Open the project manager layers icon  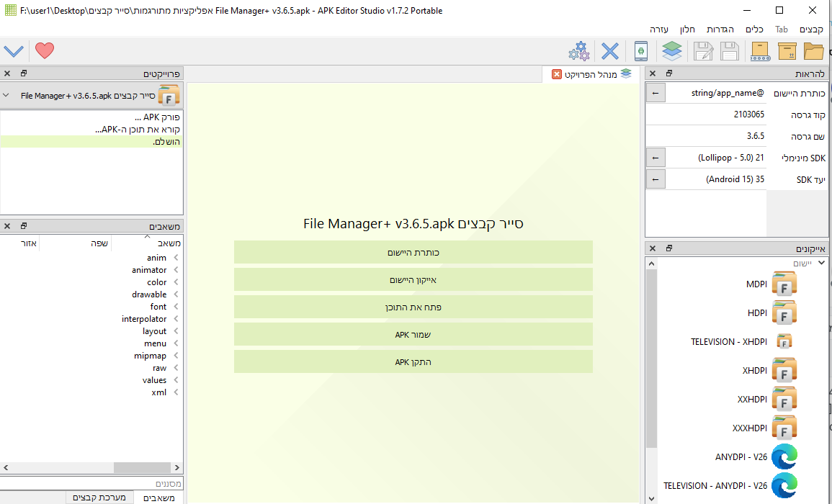tap(671, 51)
